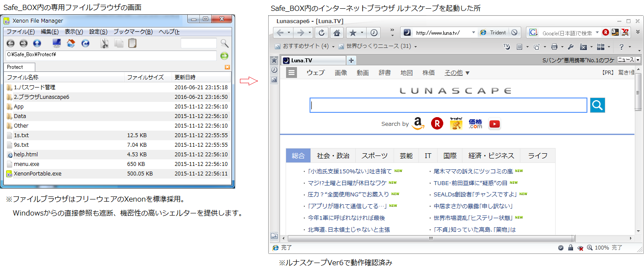Open the ニュース combo box dropdown

(638, 60)
